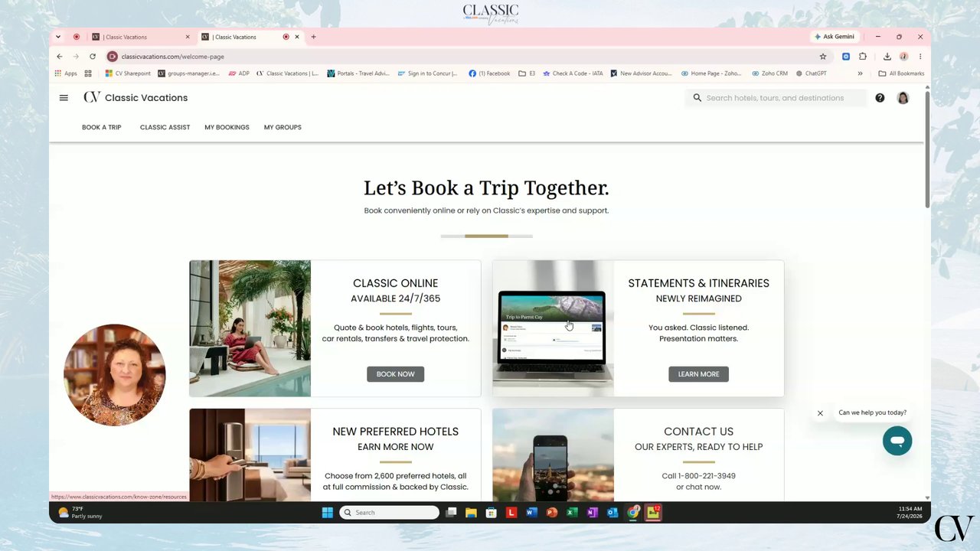The height and width of the screenshot is (551, 980).
Task: Click the site search hotels and tours field
Action: coord(775,98)
